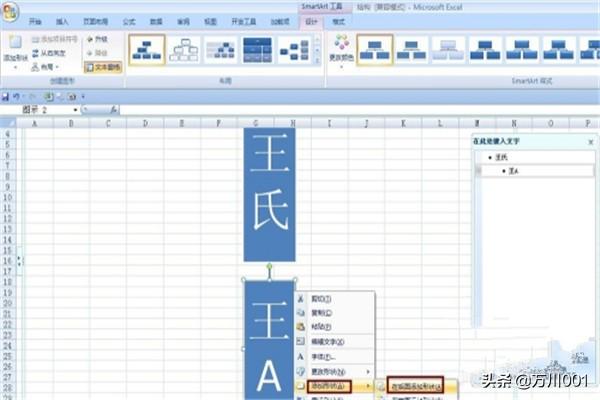This screenshot has width=600, height=400.
Task: Open the 添加形状 dropdown arrow in ribbon
Action: pyautogui.click(x=15, y=67)
